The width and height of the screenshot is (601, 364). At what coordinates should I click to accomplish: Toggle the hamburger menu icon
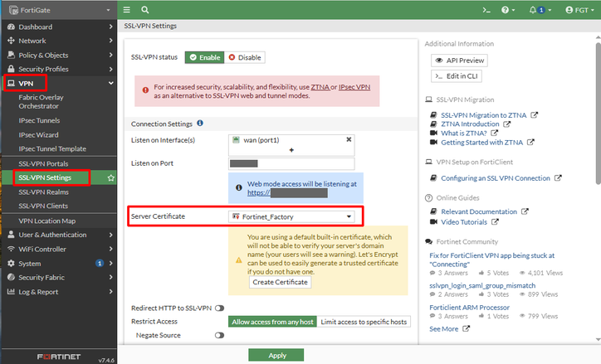point(126,10)
